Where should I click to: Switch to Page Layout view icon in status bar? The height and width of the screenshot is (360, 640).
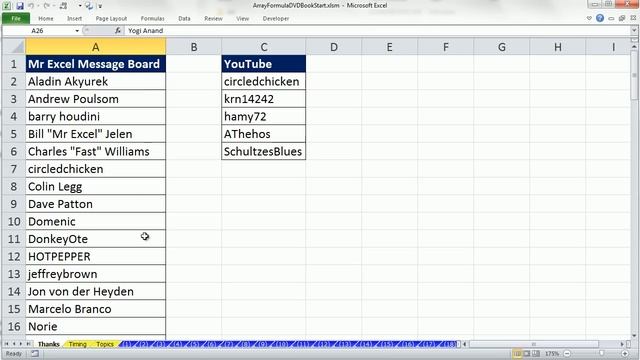527,353
